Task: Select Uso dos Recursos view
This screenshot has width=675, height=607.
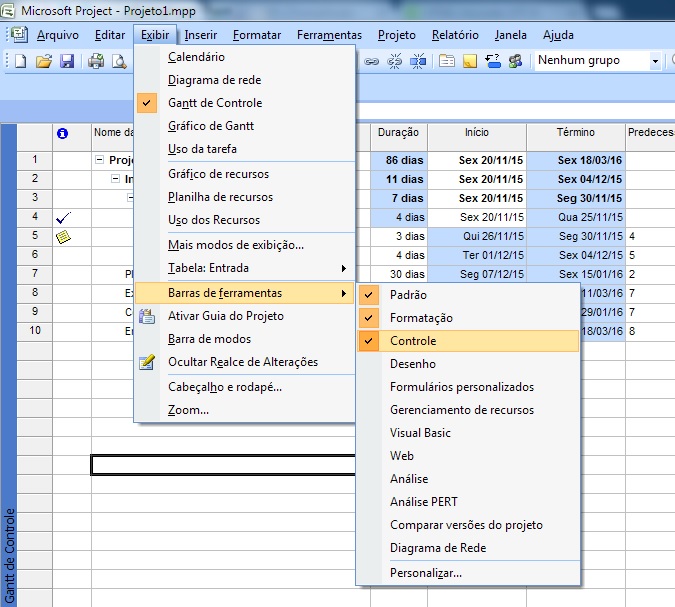Action: [245, 220]
